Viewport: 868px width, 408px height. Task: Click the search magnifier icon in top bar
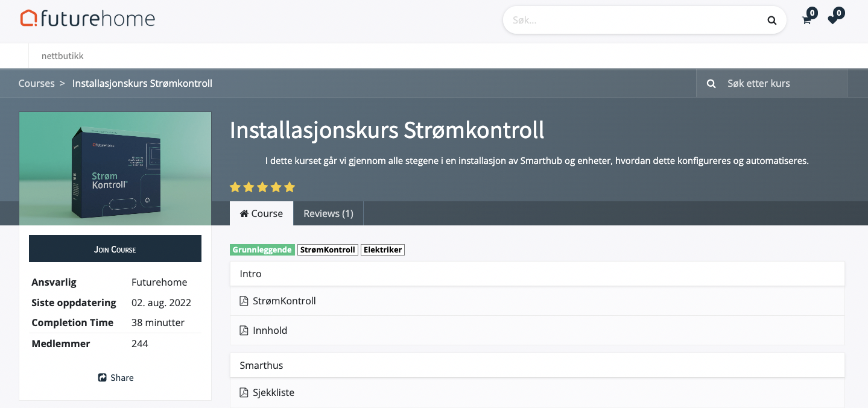point(771,20)
